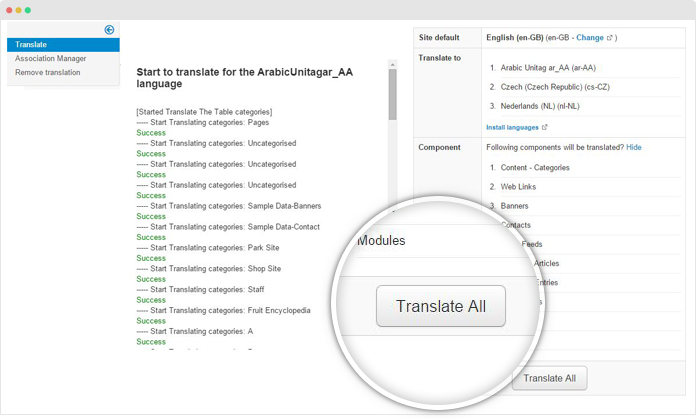Viewport: 696px width, 419px height.
Task: Click the green maximize window dot
Action: point(28,10)
